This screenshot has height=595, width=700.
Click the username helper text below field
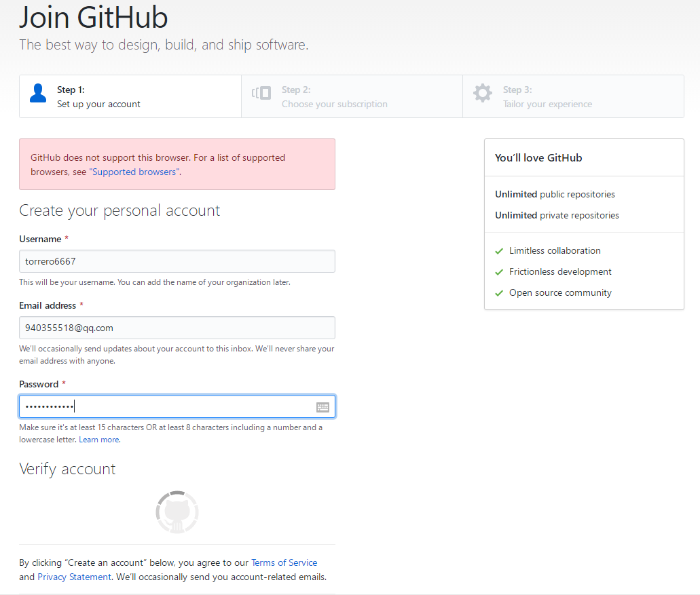(x=155, y=282)
